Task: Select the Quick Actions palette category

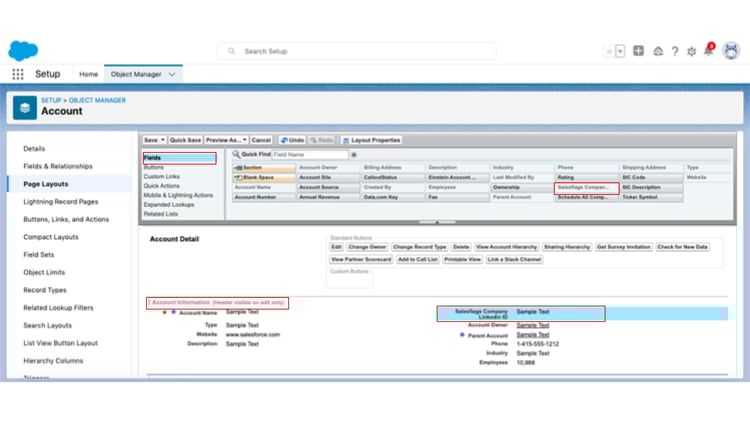Action: (x=162, y=186)
